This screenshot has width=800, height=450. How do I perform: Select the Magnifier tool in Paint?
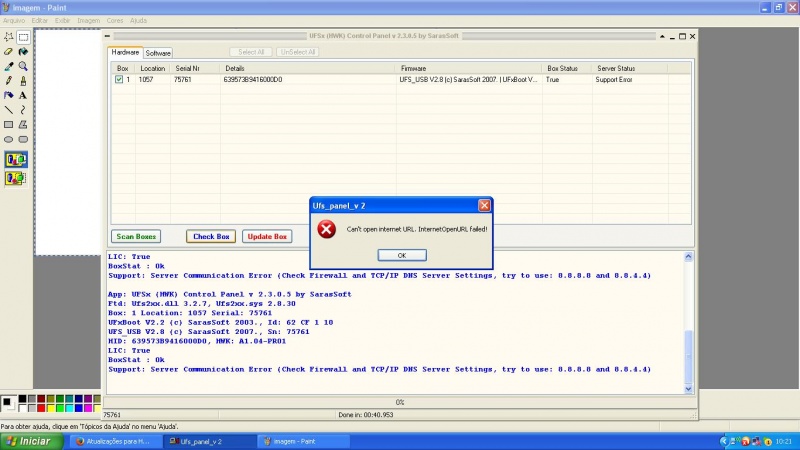click(x=23, y=66)
